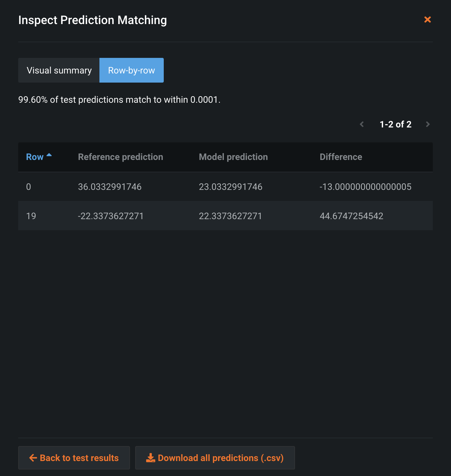Viewport: 451px width, 476px height.
Task: Select the row number 0 cell
Action: [x=29, y=187]
